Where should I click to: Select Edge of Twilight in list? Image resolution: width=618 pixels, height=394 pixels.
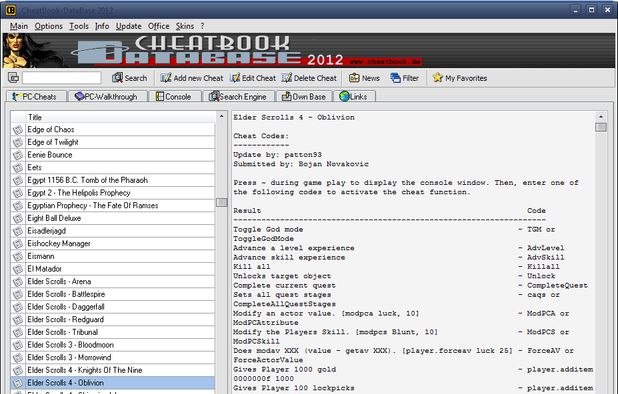(x=113, y=142)
